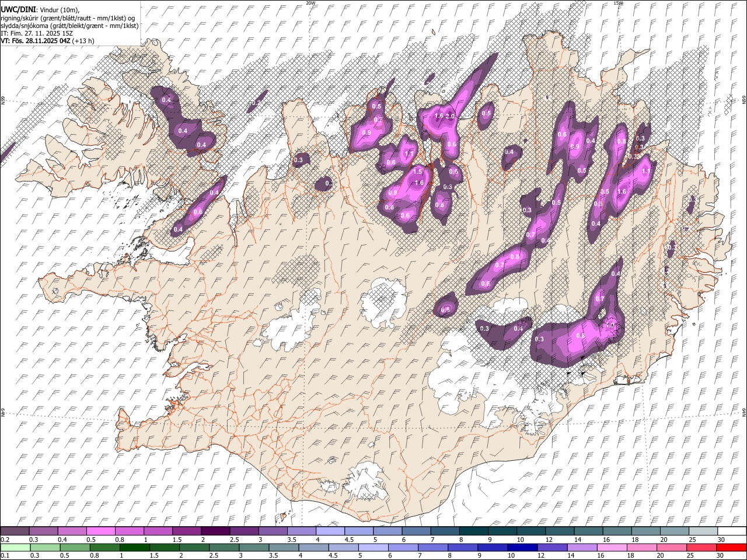
Task: Pick the 0.8 snow legend swatch
Action: click(130, 531)
